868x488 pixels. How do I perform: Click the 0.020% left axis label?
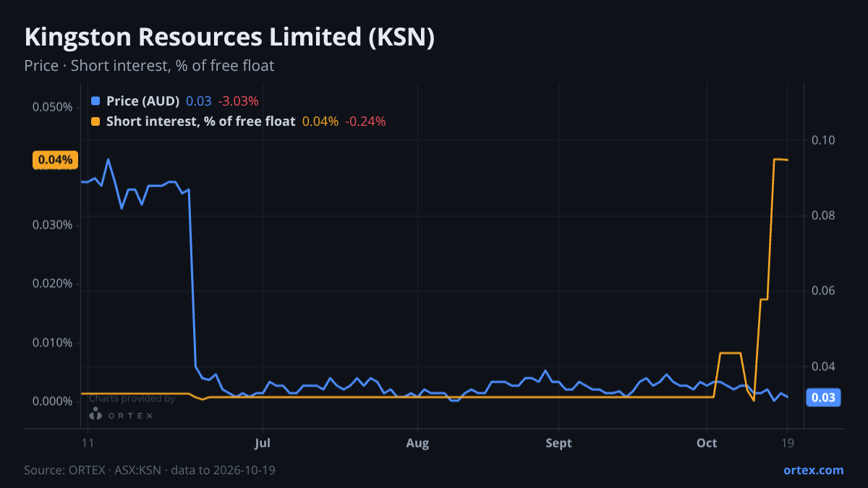click(52, 283)
